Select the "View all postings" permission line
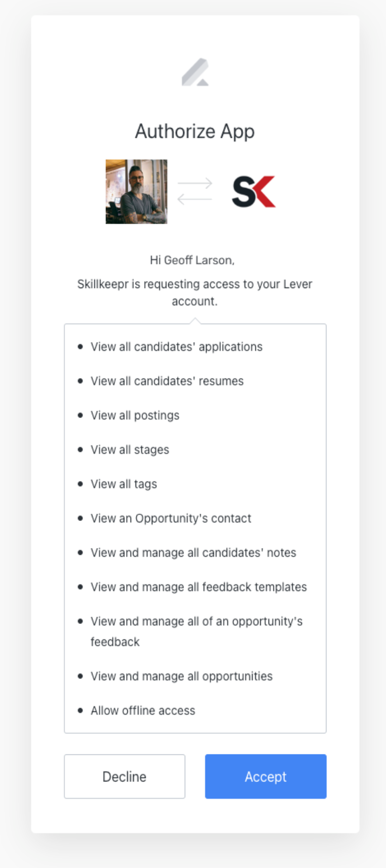 [x=134, y=416]
